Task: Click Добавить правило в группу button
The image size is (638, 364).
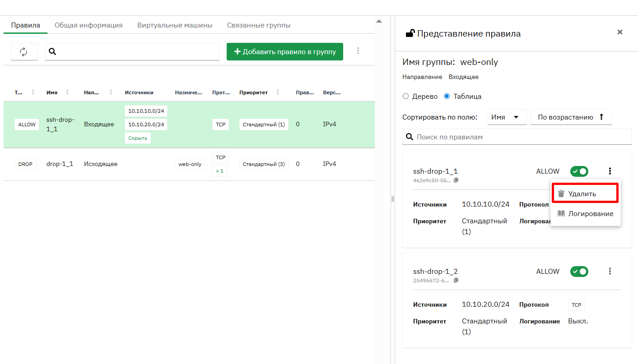Action: click(285, 51)
